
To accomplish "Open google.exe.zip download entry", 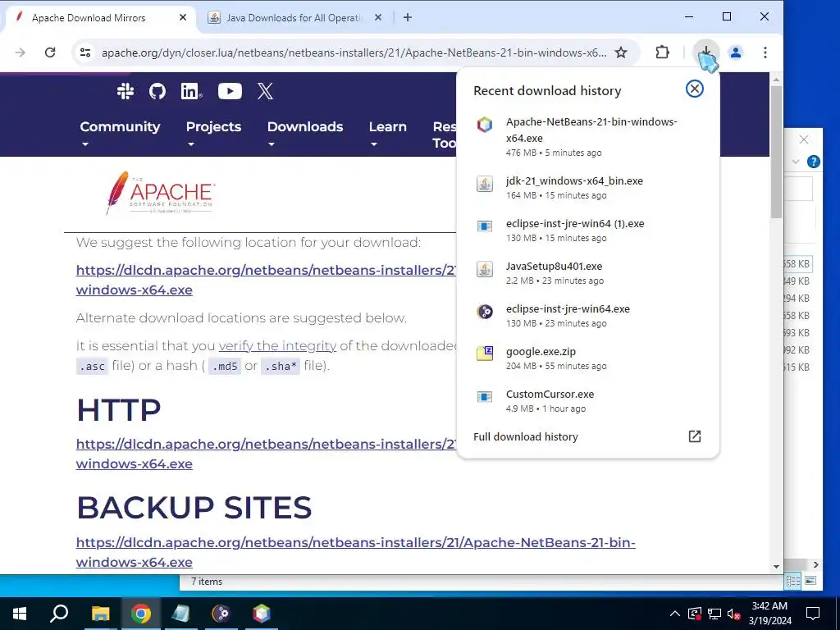I will pos(587,358).
